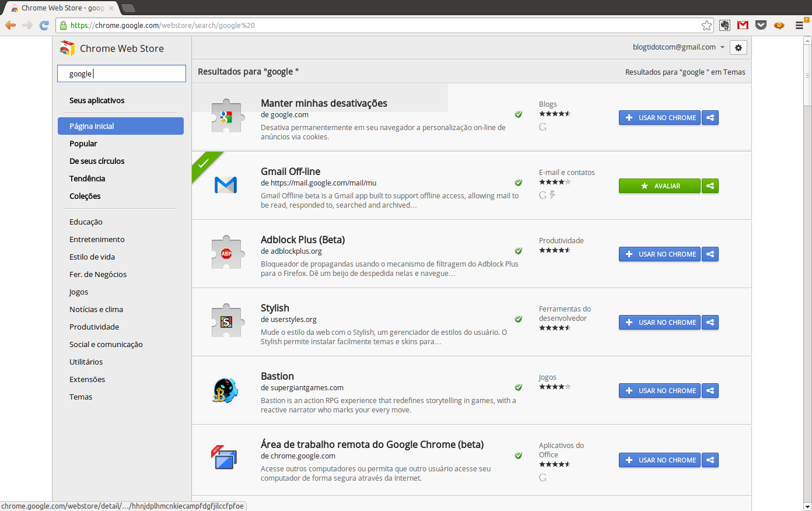Add Adblock Plus (Beta) to Chrome
The image size is (812, 511).
660,254
